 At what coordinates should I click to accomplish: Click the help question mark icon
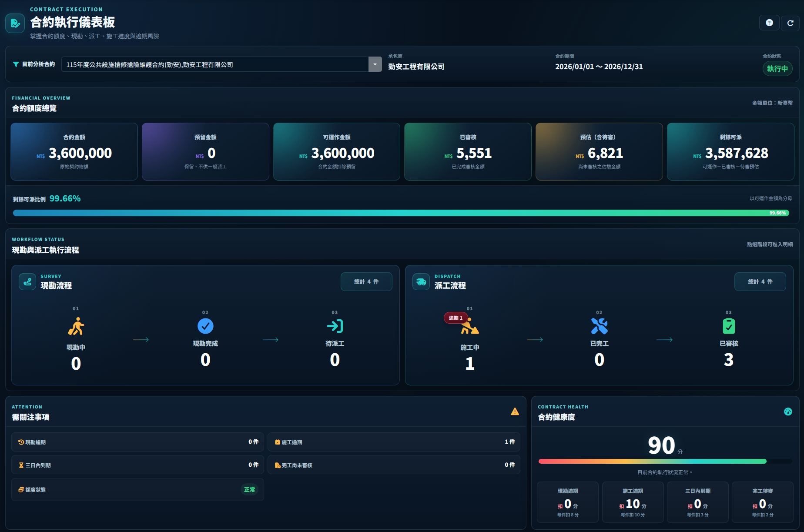pyautogui.click(x=769, y=23)
